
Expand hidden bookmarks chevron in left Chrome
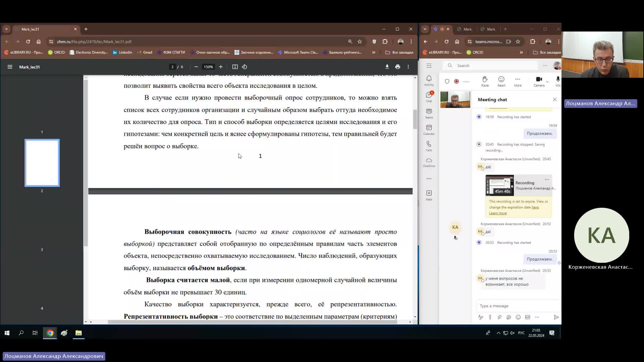(374, 52)
